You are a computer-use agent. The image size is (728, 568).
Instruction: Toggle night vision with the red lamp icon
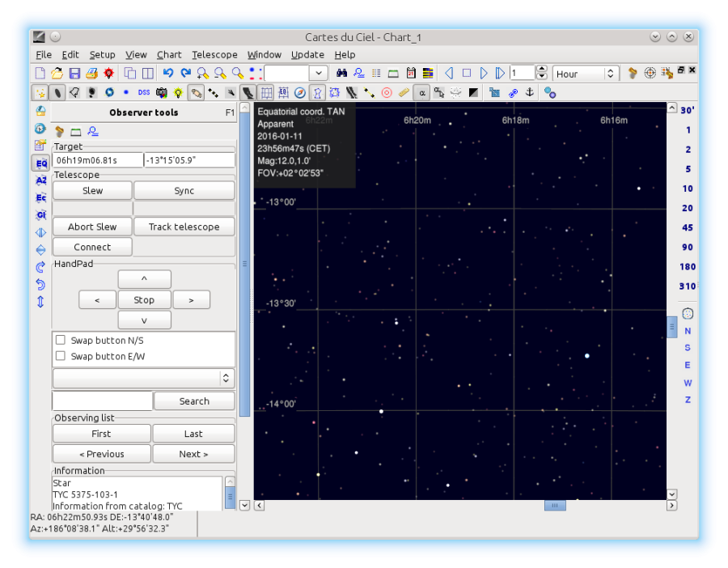109,74
